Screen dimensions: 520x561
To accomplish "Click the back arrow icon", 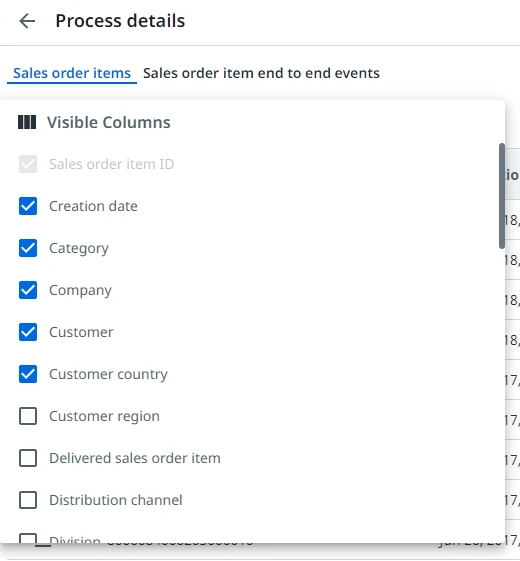I will click(x=27, y=21).
